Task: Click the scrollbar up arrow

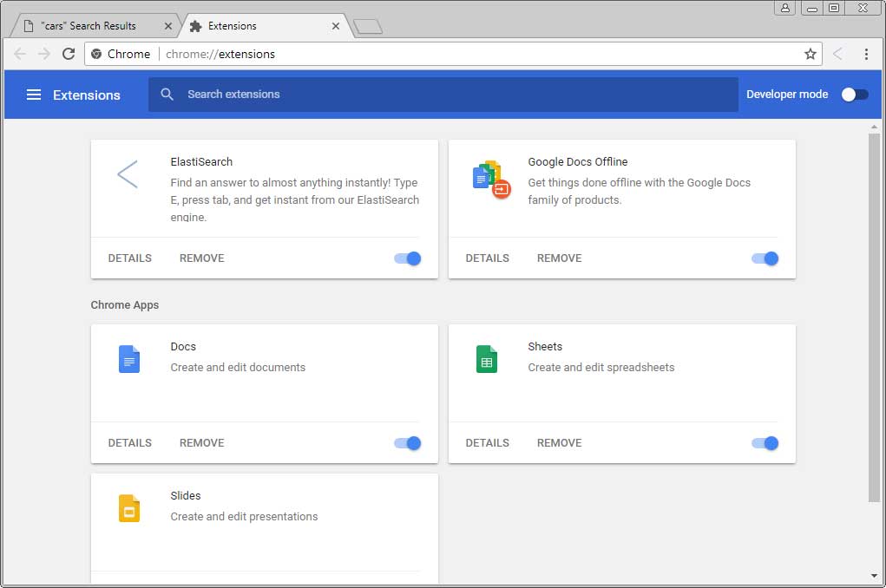Action: click(x=874, y=127)
